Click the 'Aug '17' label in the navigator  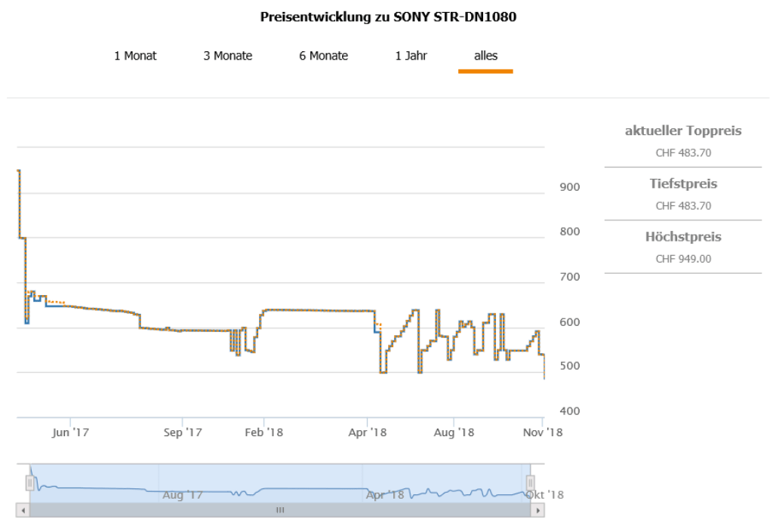182,495
